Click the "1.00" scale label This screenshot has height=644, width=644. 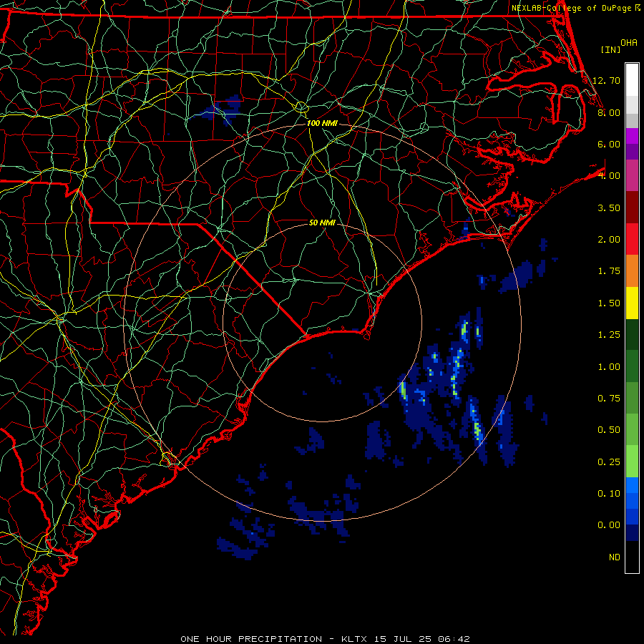click(609, 367)
